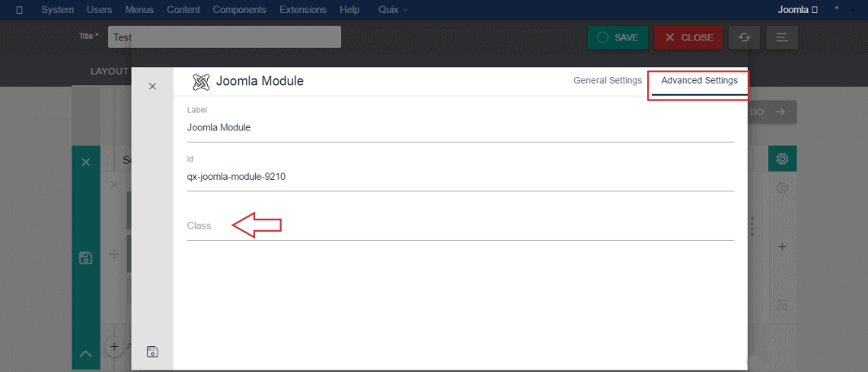Click the REDO arrow button behind dialog
The image size is (868, 372).
[x=771, y=112]
